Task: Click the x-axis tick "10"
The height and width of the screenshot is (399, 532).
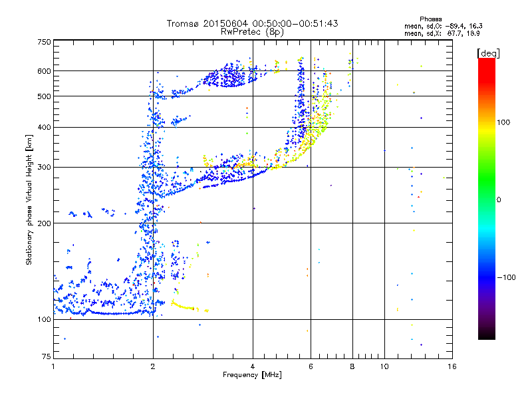Action: coord(384,366)
